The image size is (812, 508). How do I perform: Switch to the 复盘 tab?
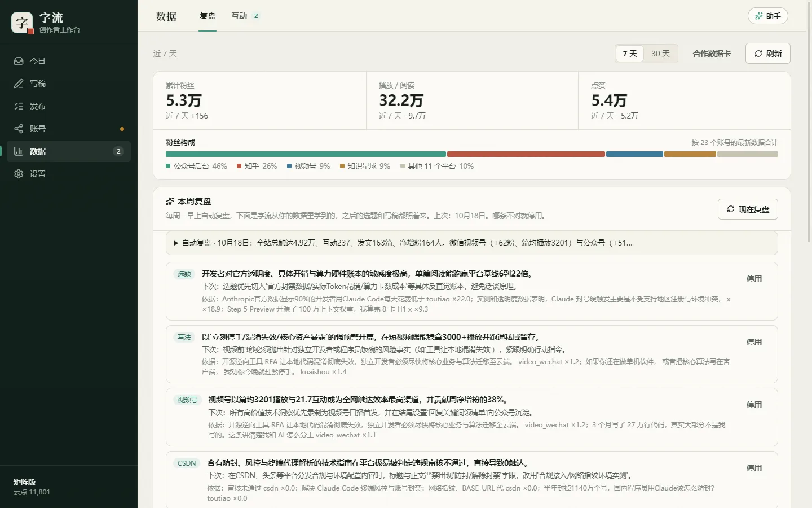[x=208, y=16]
